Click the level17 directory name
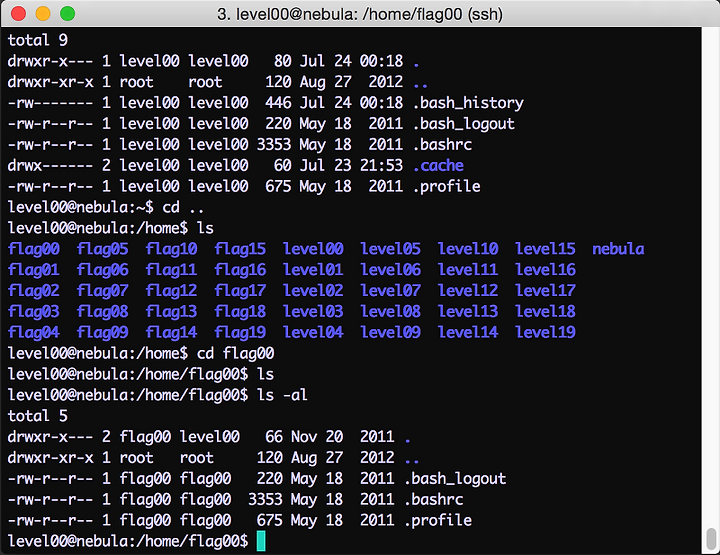 546,290
